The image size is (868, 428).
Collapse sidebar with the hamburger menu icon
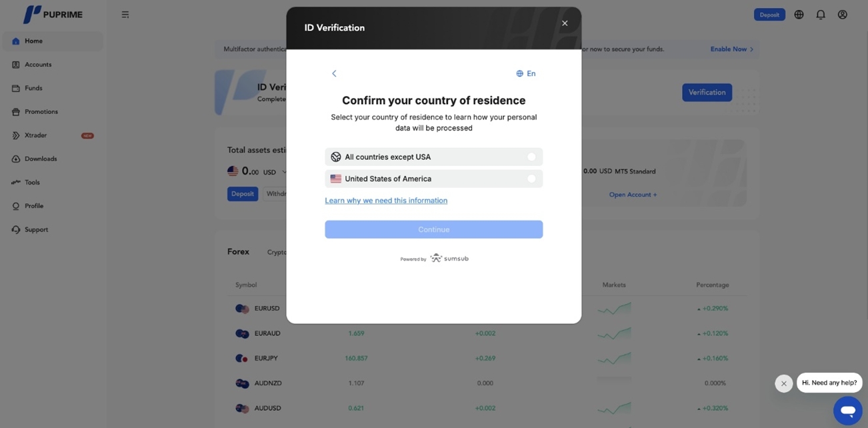point(125,15)
